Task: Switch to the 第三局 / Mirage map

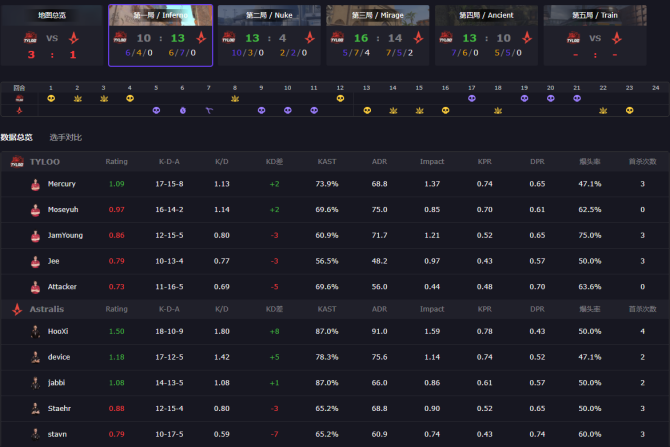Action: point(377,35)
